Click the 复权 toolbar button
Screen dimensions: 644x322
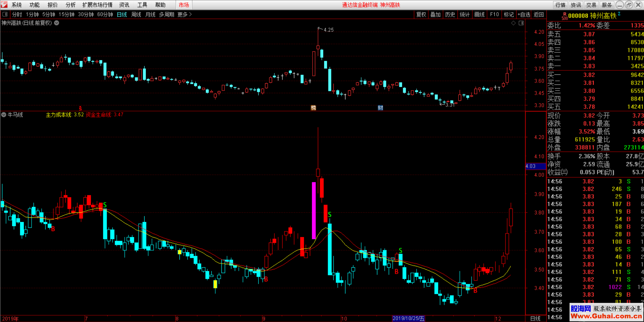421,14
